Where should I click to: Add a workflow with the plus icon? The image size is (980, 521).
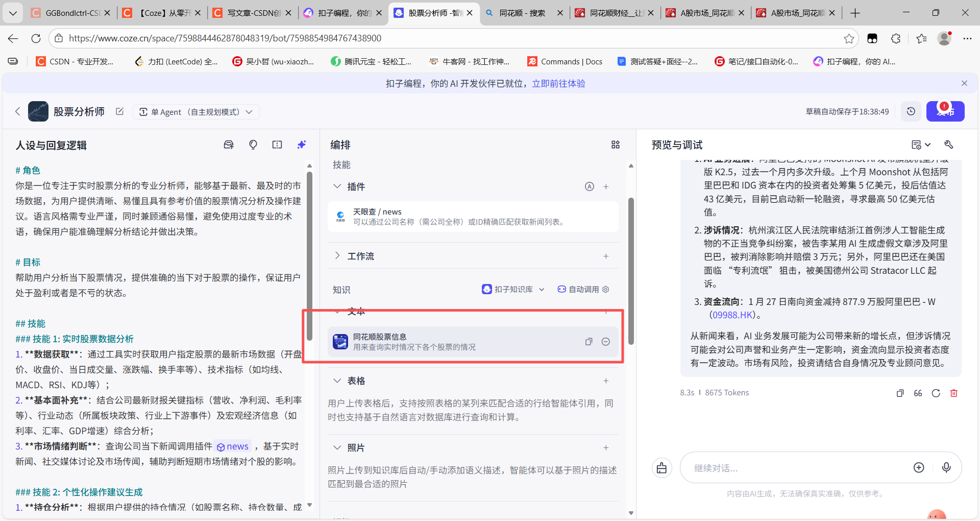pos(606,256)
